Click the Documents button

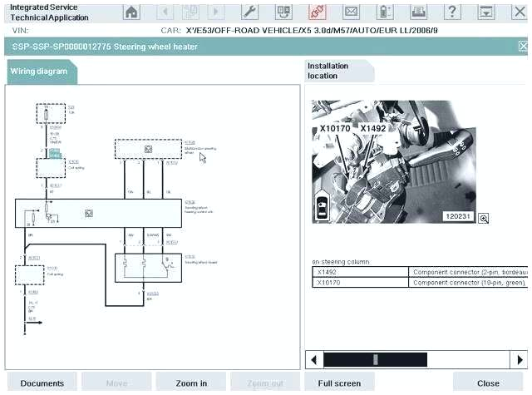point(42,383)
